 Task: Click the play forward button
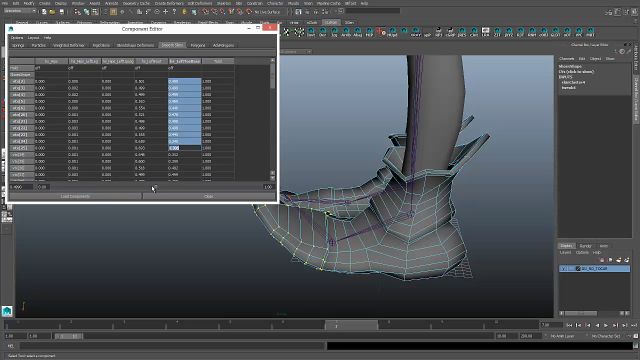pyautogui.click(x=606, y=325)
